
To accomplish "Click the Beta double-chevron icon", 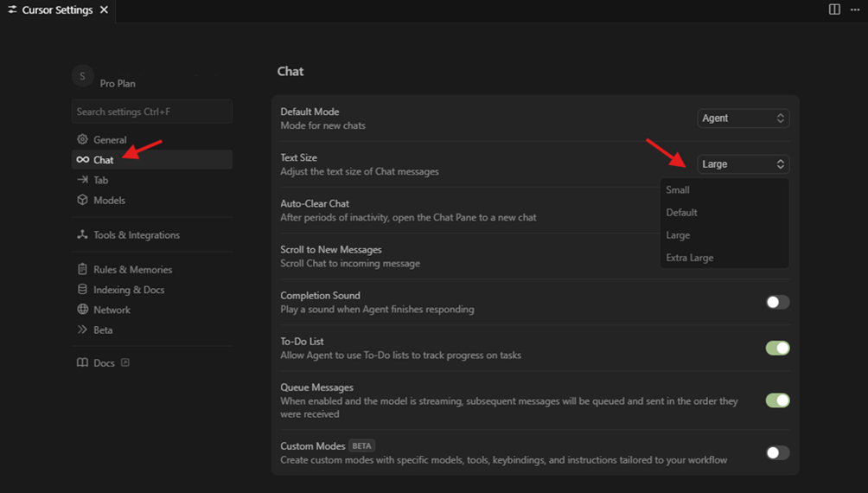I will [x=82, y=330].
